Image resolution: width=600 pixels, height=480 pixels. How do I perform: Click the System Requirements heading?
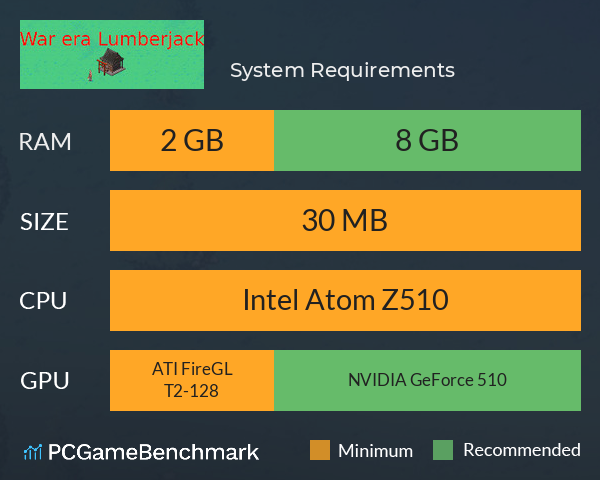[x=342, y=70]
